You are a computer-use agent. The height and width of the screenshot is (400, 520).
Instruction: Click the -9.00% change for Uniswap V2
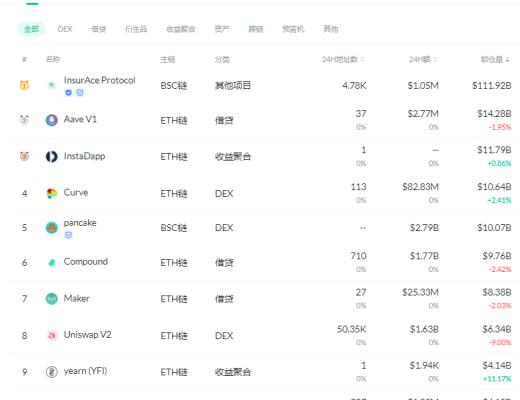pos(500,343)
